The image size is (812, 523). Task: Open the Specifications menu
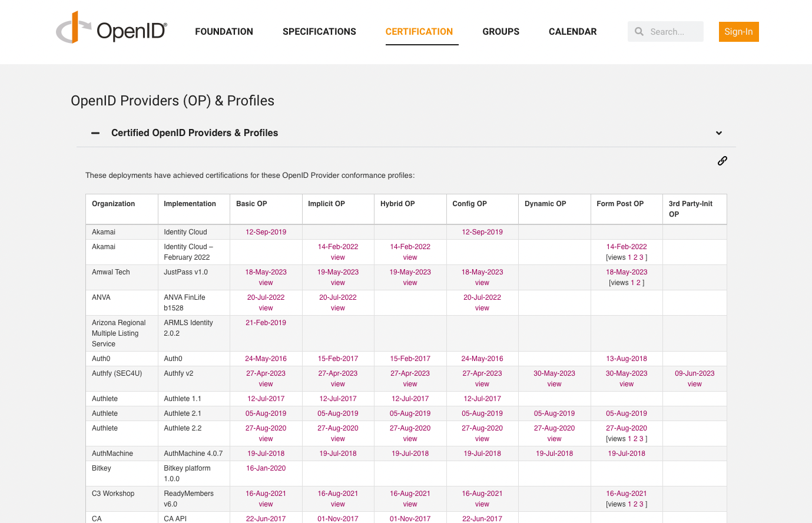[x=319, y=32]
